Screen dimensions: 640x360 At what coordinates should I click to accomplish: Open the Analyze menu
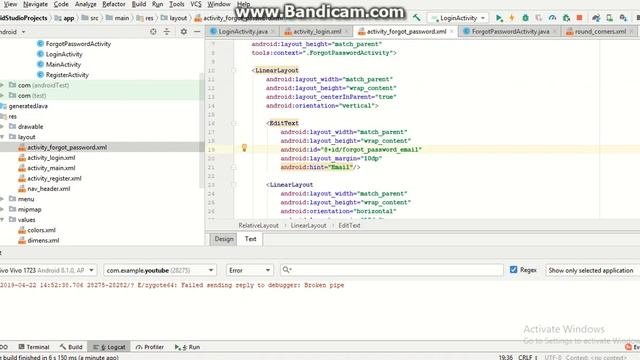coord(85,4)
